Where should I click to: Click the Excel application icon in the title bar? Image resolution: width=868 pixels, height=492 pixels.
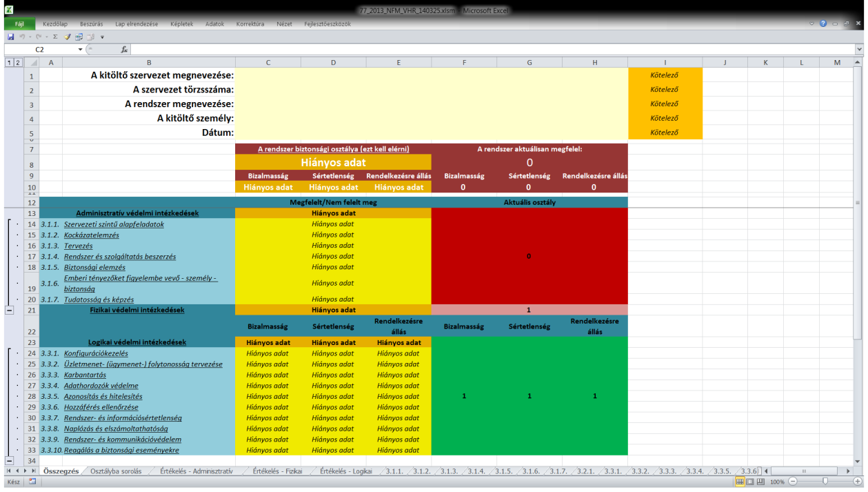(8, 10)
